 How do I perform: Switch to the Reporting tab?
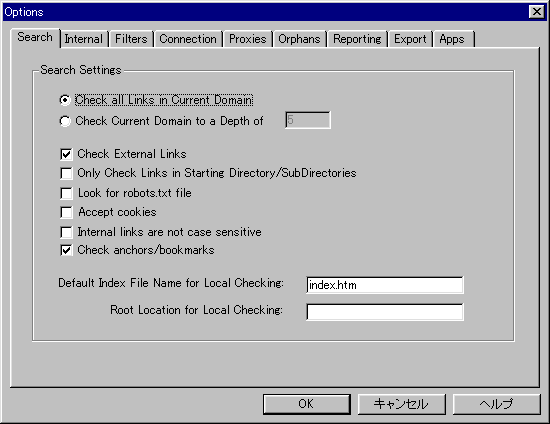click(x=357, y=39)
